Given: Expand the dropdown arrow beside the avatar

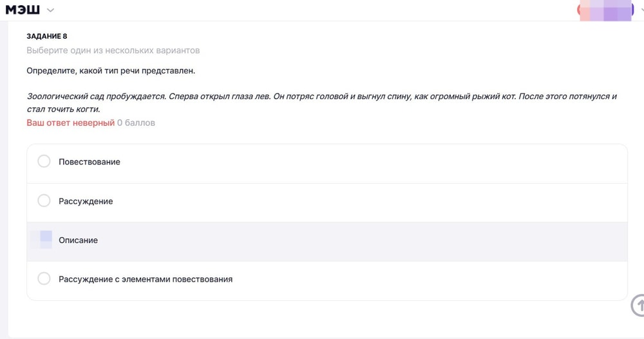Looking at the screenshot, I should pos(640,11).
